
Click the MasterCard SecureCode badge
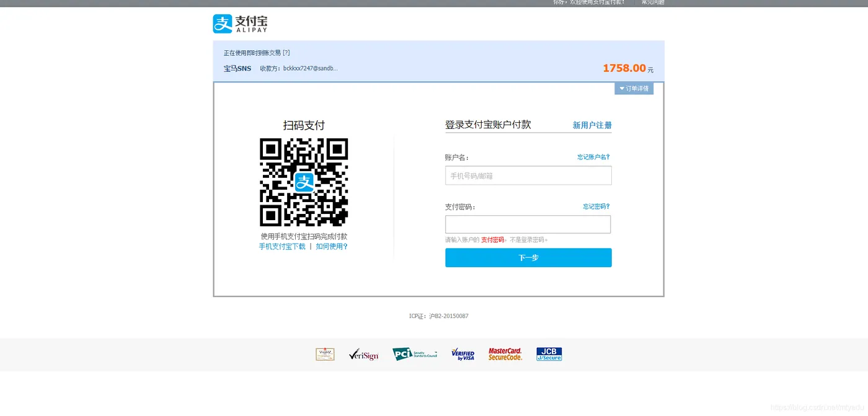coord(505,354)
